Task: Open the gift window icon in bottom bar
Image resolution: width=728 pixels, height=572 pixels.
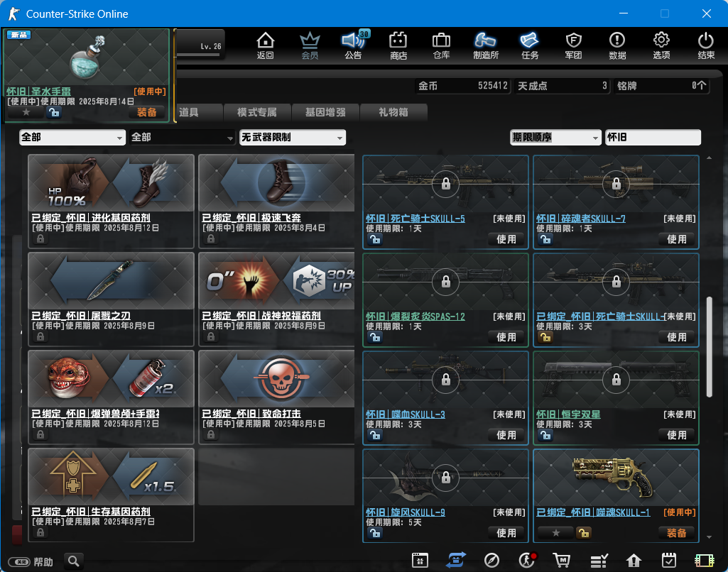Action: click(420, 561)
